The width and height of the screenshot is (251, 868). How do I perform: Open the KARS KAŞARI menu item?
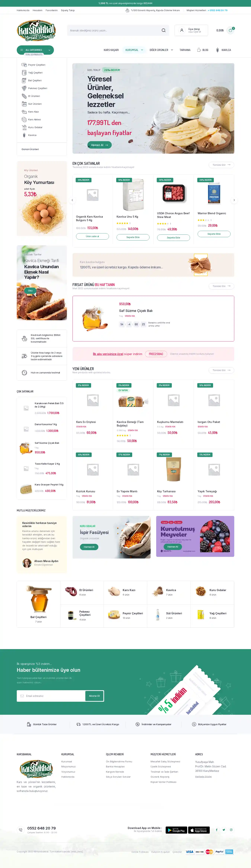click(x=111, y=50)
